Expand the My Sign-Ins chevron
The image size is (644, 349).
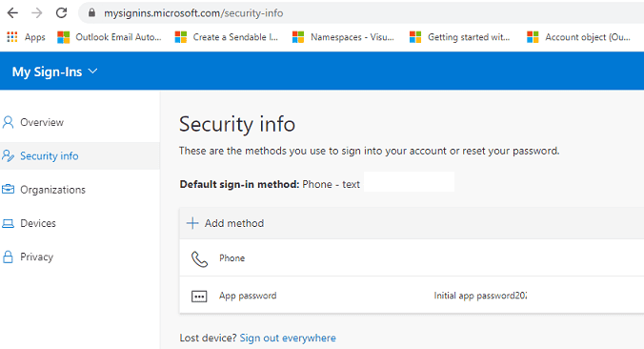[x=92, y=72]
